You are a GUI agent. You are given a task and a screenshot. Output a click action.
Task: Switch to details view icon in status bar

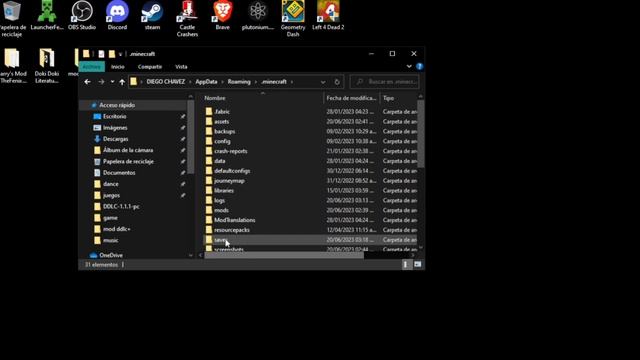click(x=405, y=265)
